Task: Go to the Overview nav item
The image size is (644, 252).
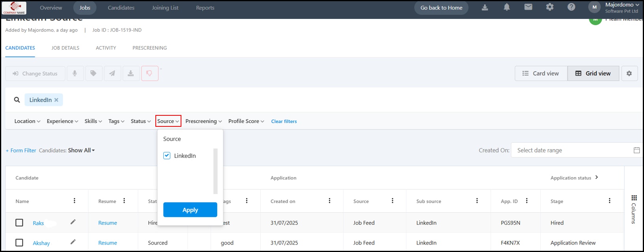Action: tap(51, 8)
